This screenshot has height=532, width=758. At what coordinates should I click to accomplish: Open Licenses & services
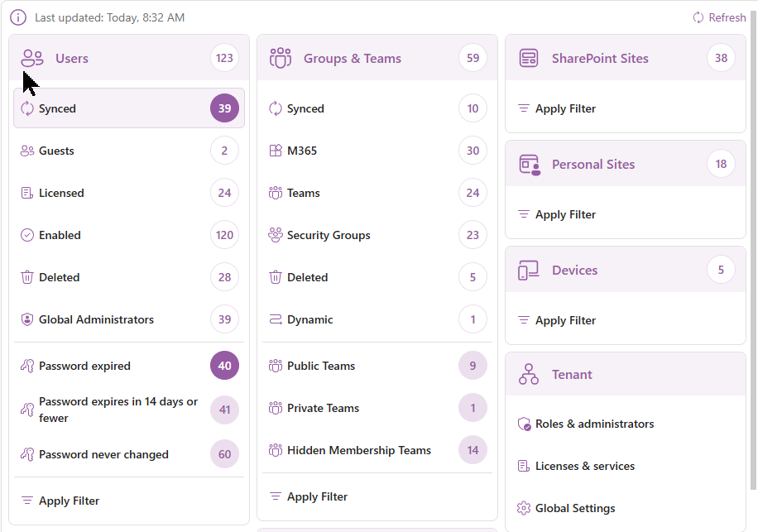click(584, 466)
